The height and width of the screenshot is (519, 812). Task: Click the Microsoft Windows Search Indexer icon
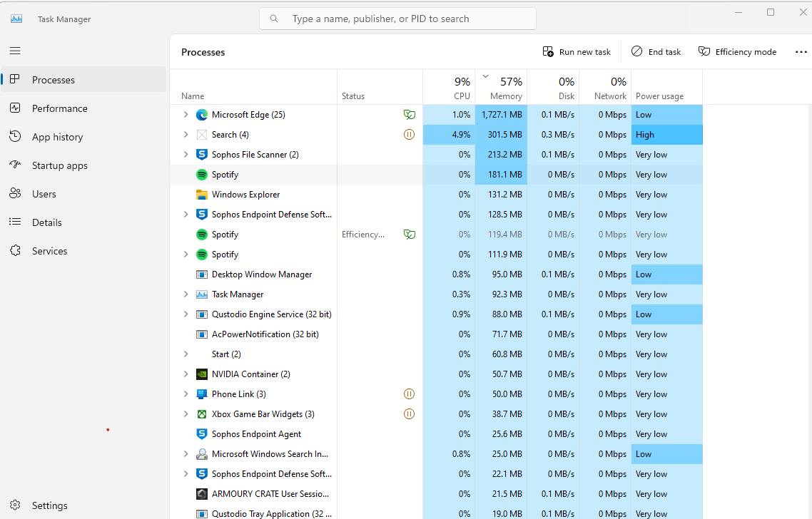click(202, 454)
